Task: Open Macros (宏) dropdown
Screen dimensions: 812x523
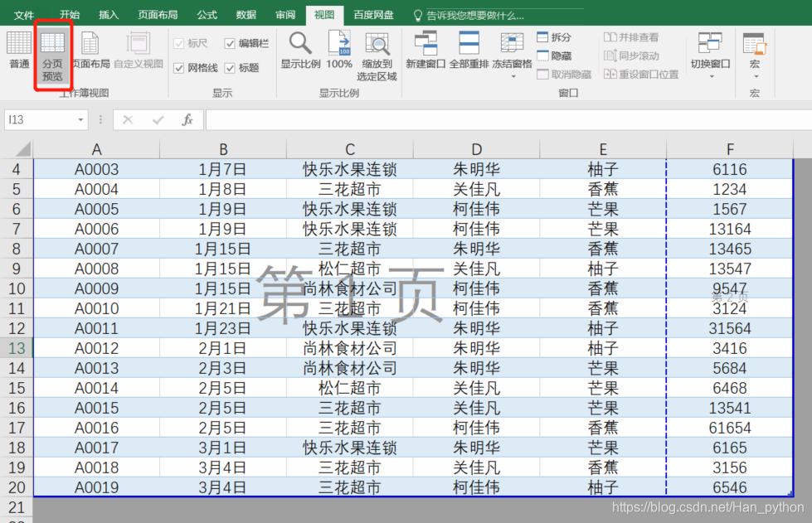Action: pyautogui.click(x=755, y=55)
